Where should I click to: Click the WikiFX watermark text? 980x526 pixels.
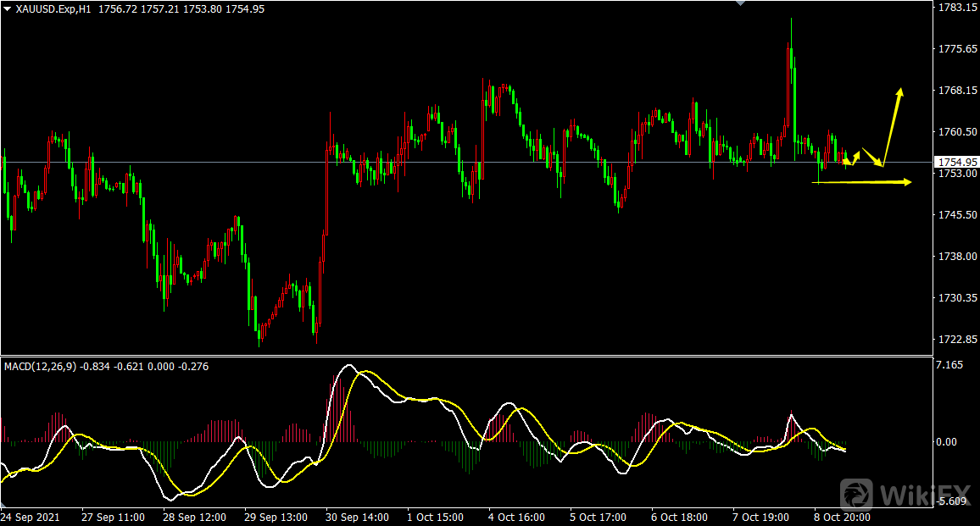coord(919,496)
